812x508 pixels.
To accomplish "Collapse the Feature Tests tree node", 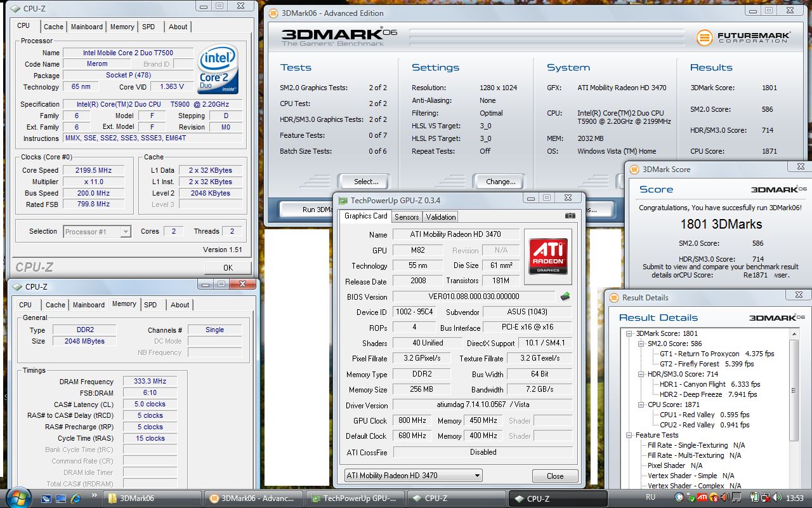I will [x=629, y=435].
